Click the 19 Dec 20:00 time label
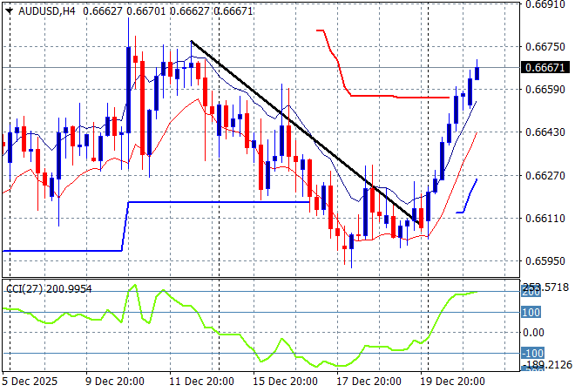Image resolution: width=575 pixels, height=392 pixels. point(452,382)
